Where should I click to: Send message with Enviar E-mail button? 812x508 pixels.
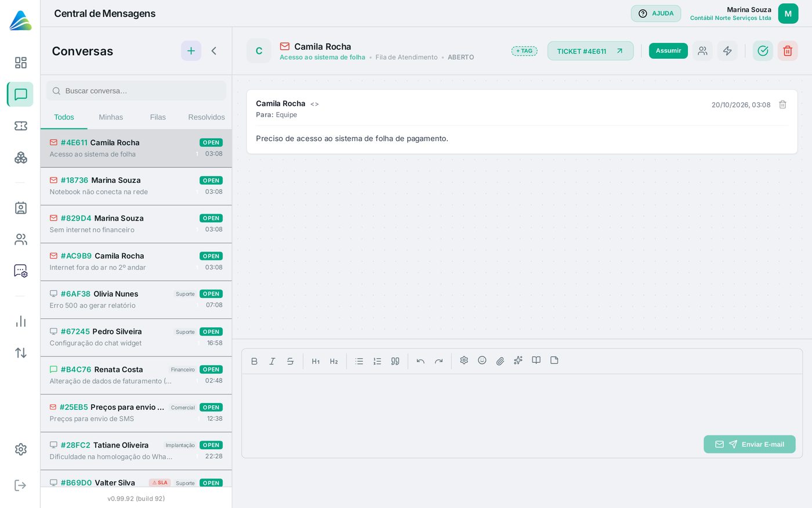point(749,444)
